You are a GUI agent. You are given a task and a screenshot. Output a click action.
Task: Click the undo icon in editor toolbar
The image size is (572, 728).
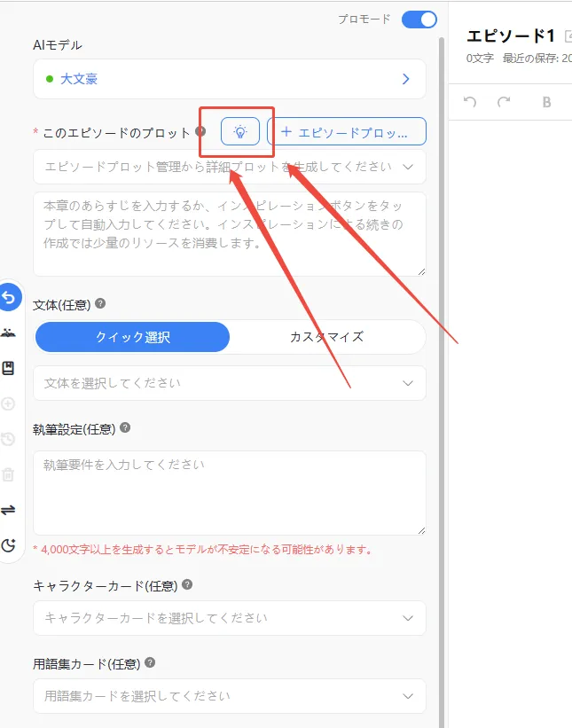tap(470, 102)
